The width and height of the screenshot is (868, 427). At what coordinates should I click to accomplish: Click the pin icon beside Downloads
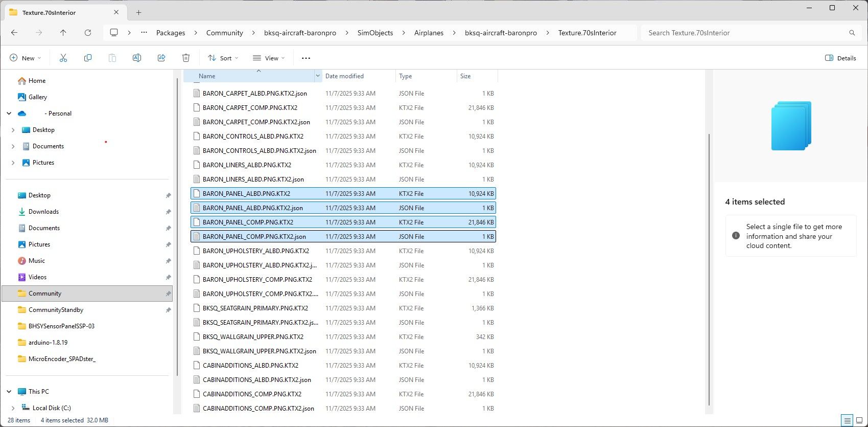[168, 212]
